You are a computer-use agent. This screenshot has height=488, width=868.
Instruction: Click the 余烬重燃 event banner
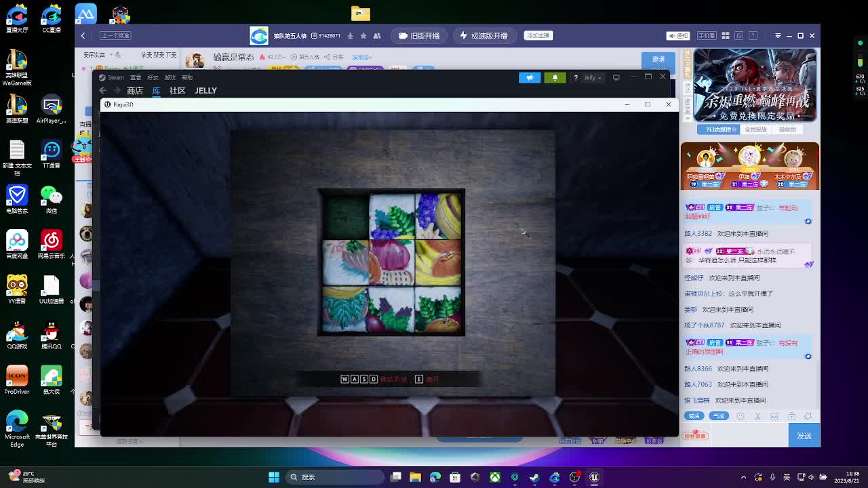pos(755,86)
